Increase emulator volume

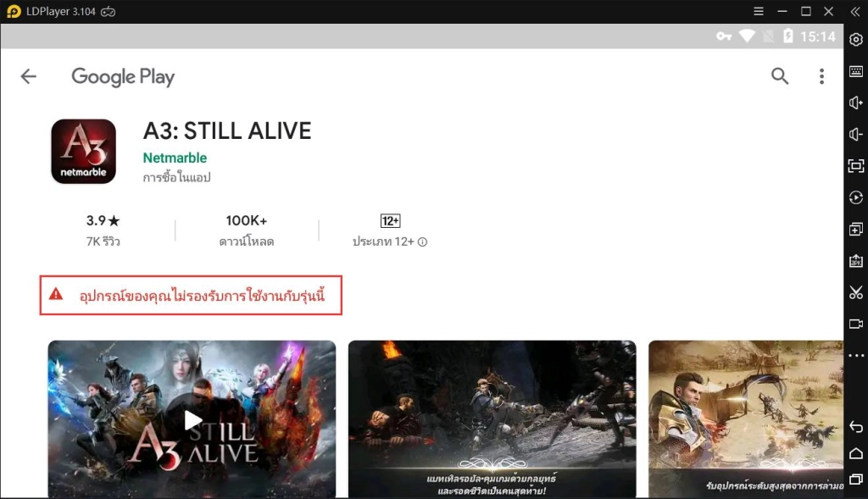(856, 103)
